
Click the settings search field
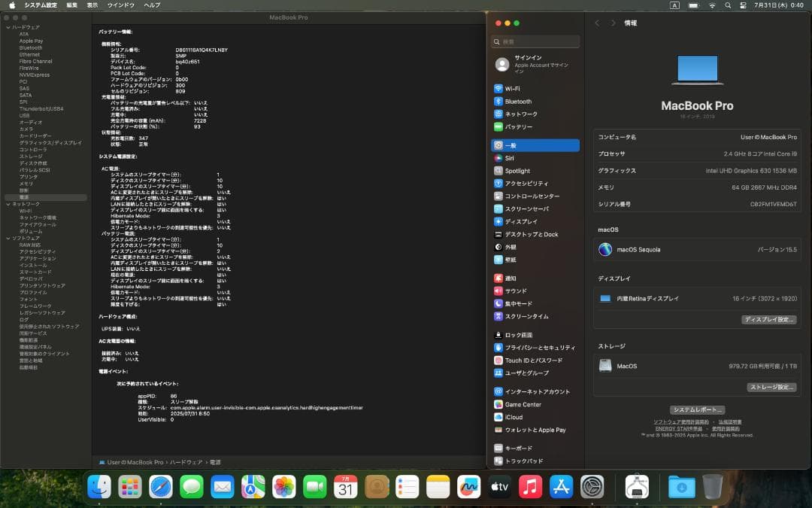click(535, 41)
